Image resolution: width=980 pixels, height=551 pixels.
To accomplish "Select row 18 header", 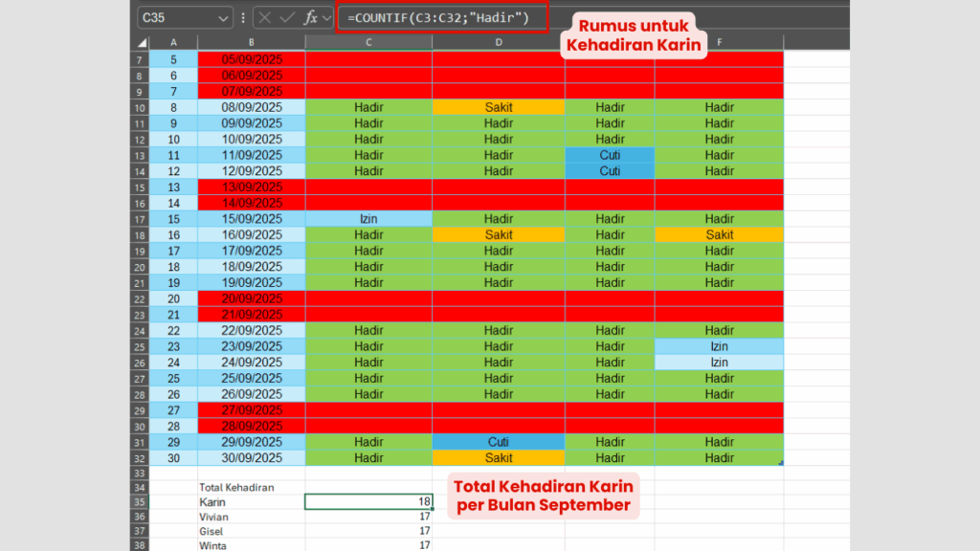I will [139, 234].
